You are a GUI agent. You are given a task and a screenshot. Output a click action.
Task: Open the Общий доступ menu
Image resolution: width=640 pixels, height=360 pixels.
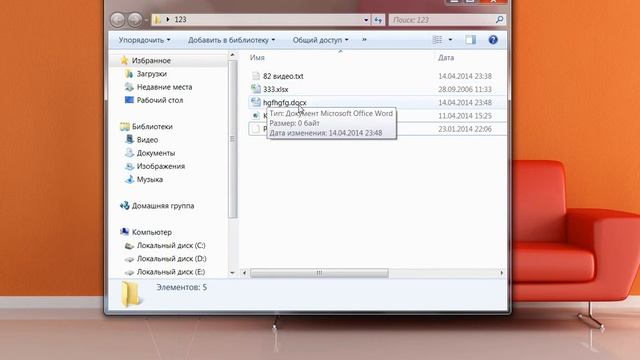pos(320,40)
